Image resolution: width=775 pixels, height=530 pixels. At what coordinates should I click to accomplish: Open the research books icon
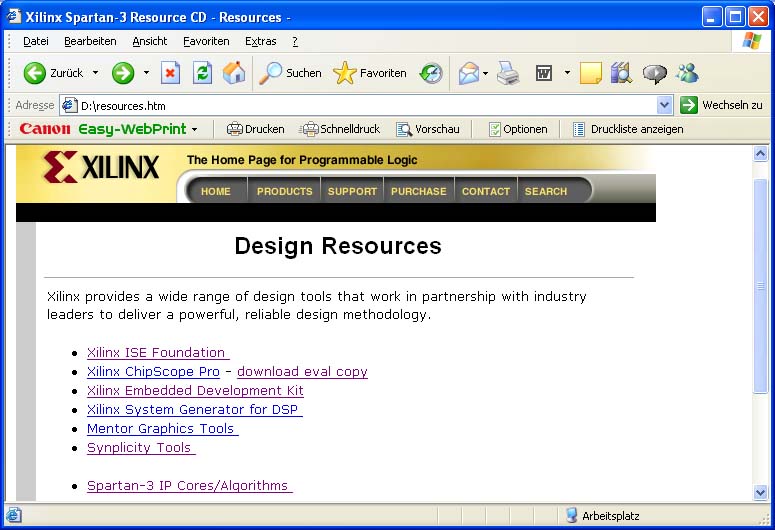(621, 73)
